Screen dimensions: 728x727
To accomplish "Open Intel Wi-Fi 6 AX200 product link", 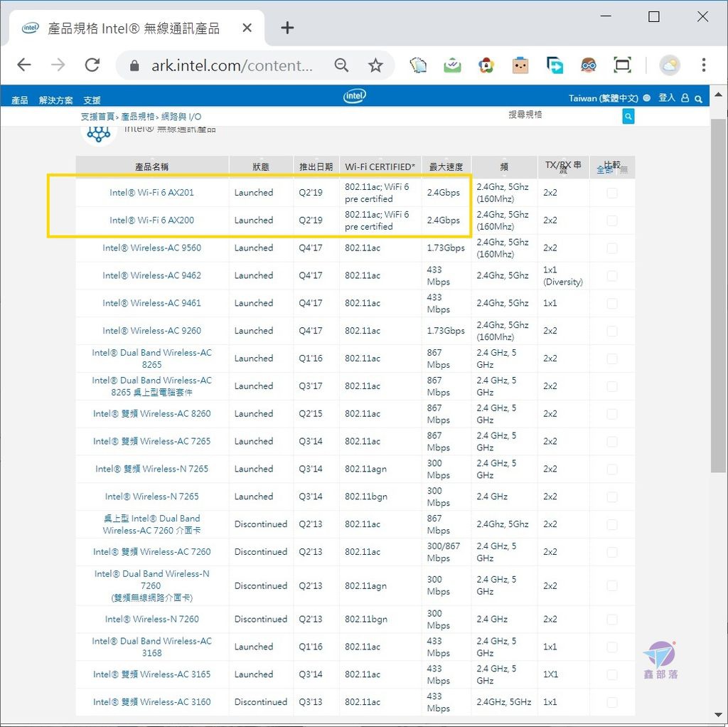I will [152, 221].
